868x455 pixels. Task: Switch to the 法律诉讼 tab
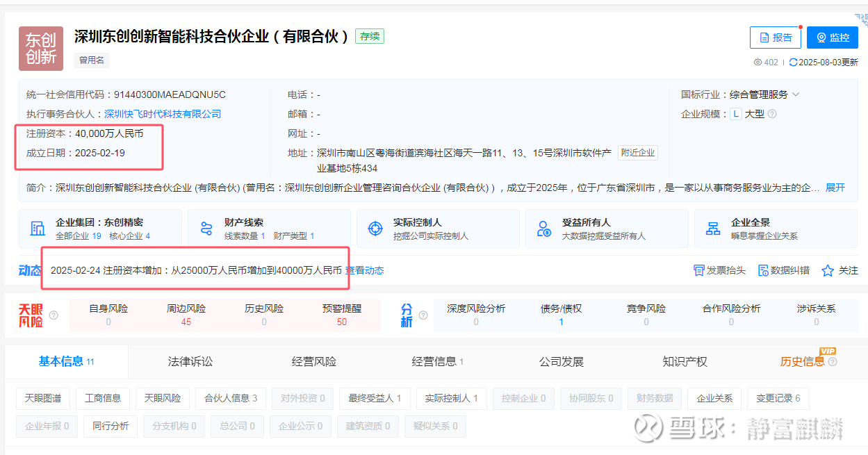(x=190, y=361)
